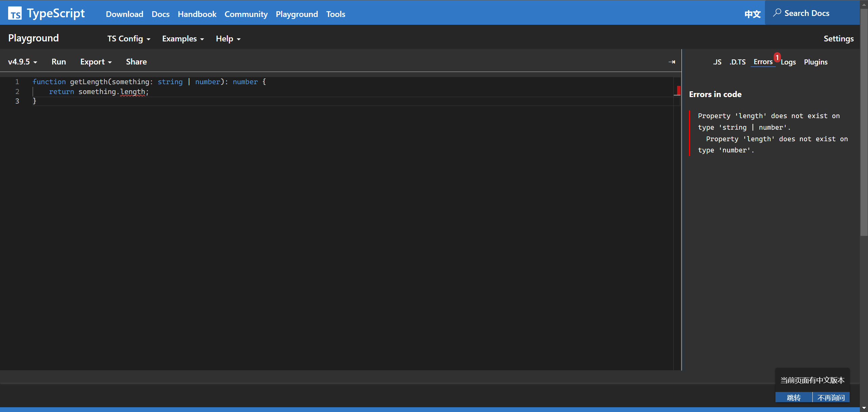
Task: Click the 跳转 button in popup
Action: click(793, 397)
